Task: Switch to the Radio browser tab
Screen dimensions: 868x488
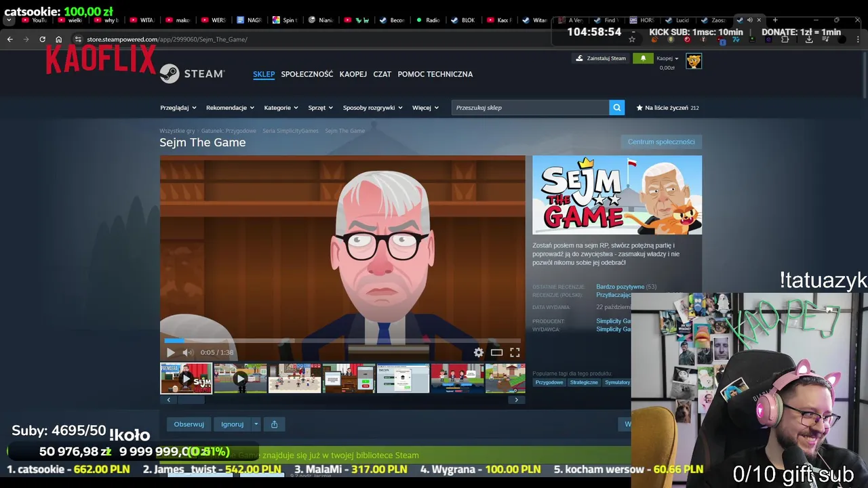Action: click(428, 20)
